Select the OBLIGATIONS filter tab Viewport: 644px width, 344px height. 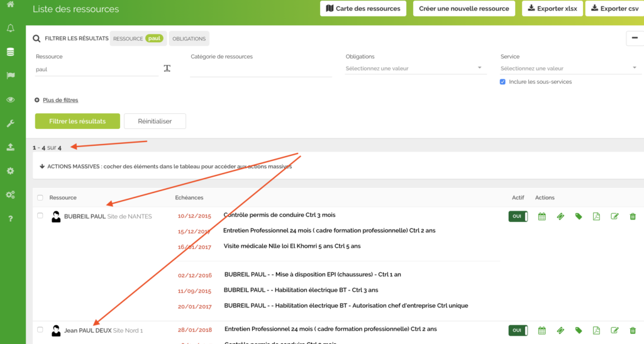(189, 39)
